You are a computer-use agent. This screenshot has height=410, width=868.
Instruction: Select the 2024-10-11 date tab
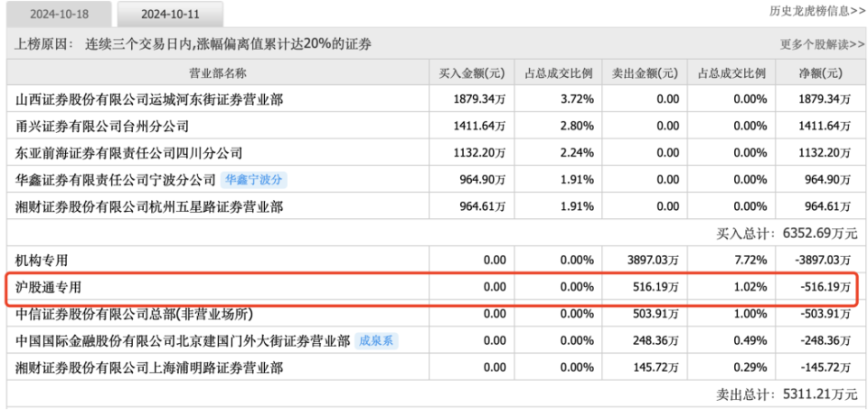point(171,14)
